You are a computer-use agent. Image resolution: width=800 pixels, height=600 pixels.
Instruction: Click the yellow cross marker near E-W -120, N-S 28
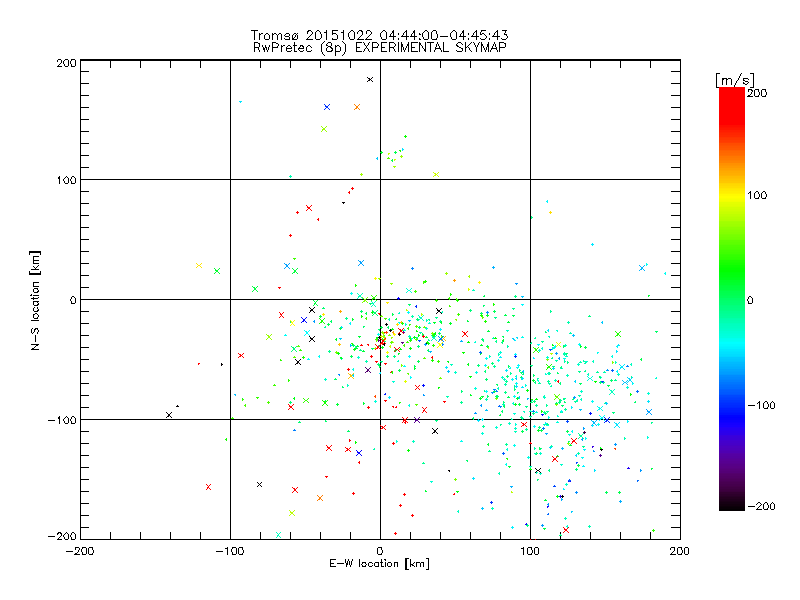coord(199,265)
